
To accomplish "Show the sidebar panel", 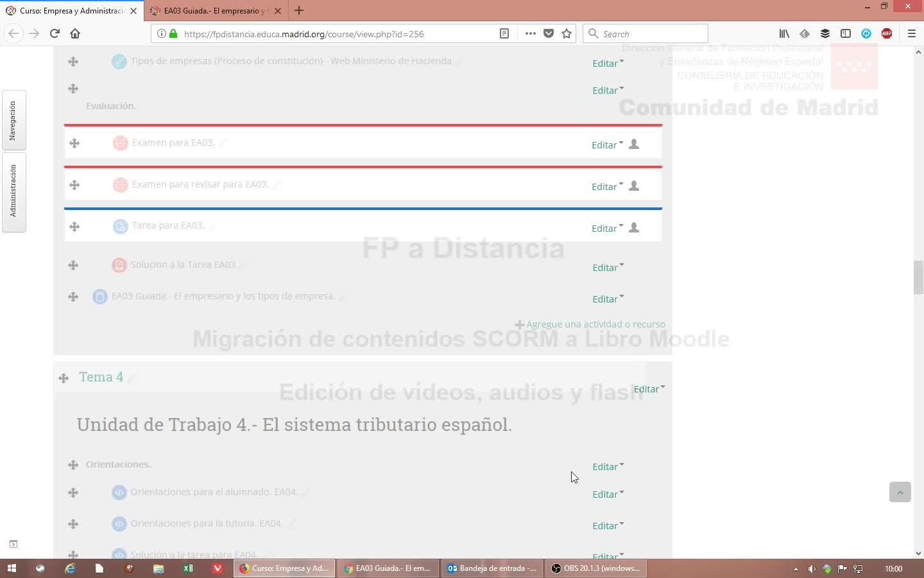I will click(846, 33).
